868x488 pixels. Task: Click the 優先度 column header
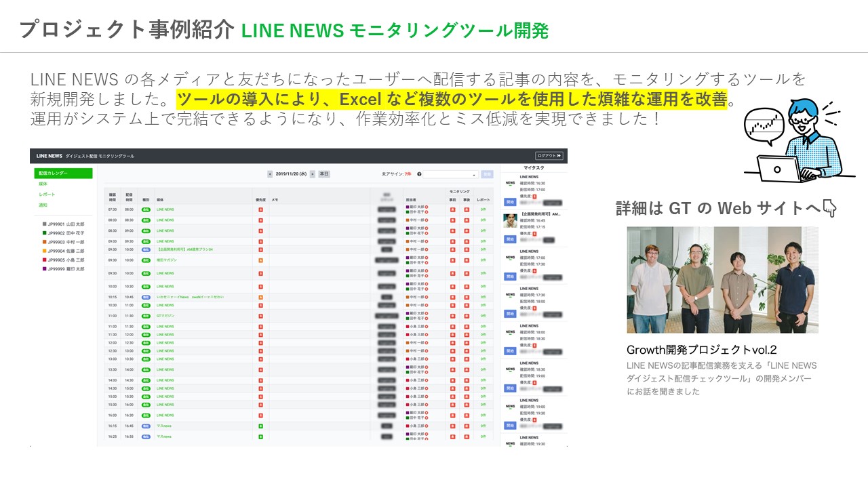260,200
